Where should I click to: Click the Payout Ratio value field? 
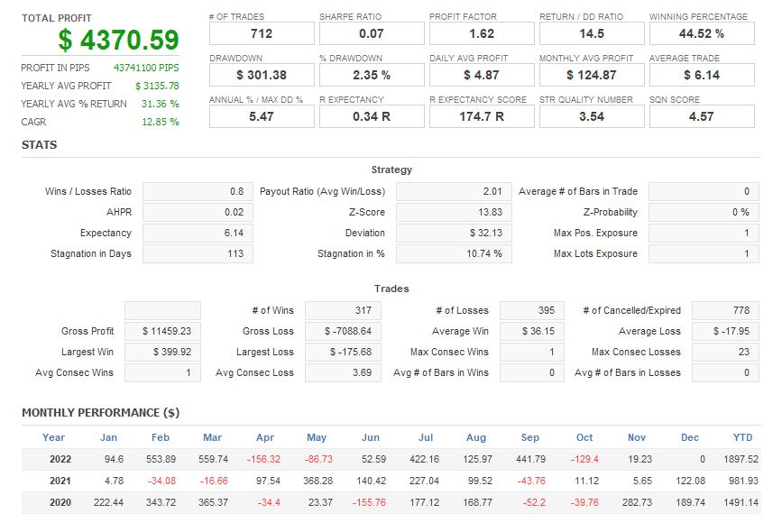click(452, 192)
